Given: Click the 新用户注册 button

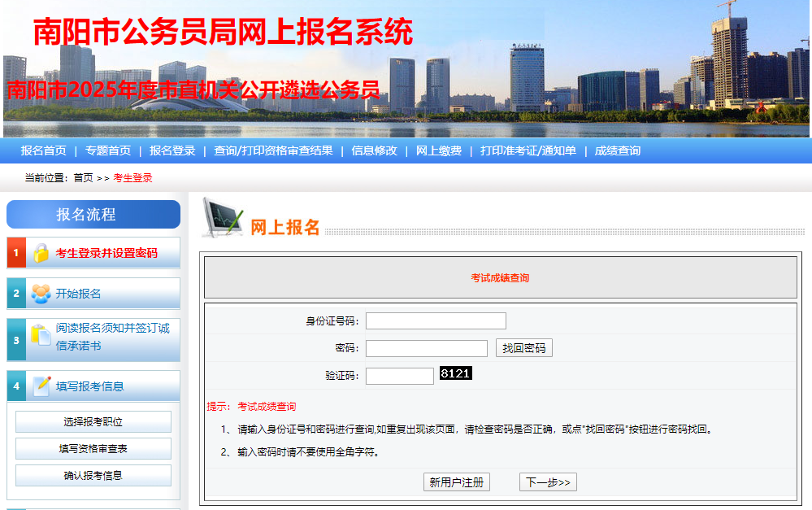Looking at the screenshot, I should point(457,482).
